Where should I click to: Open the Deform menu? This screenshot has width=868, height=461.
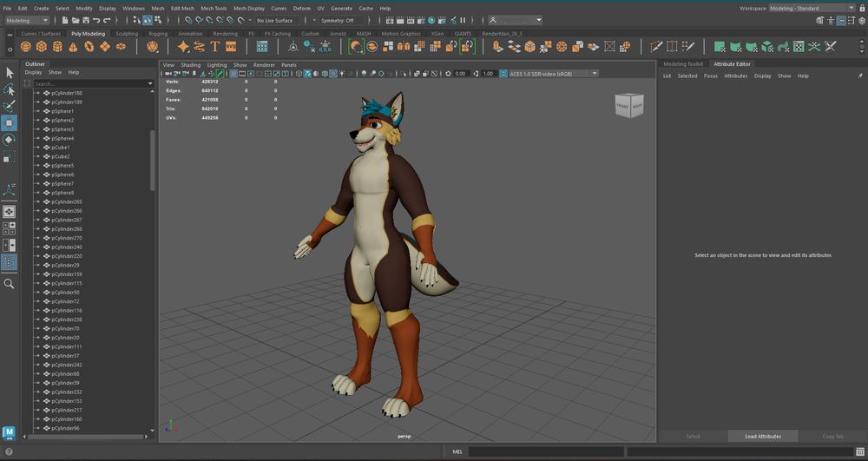pyautogui.click(x=302, y=9)
